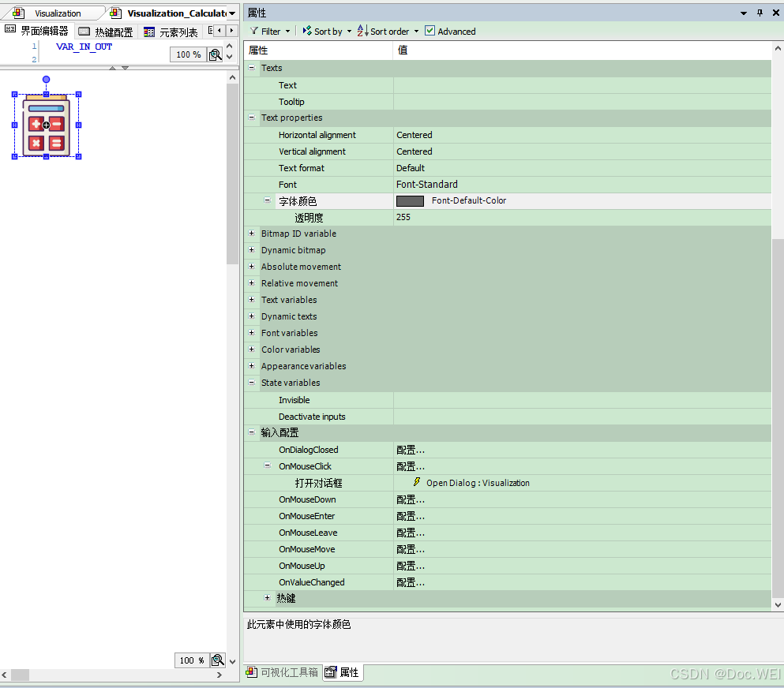Viewport: 784px width, 688px height.
Task: Open the 属性 panel window position dropdown
Action: click(x=744, y=13)
